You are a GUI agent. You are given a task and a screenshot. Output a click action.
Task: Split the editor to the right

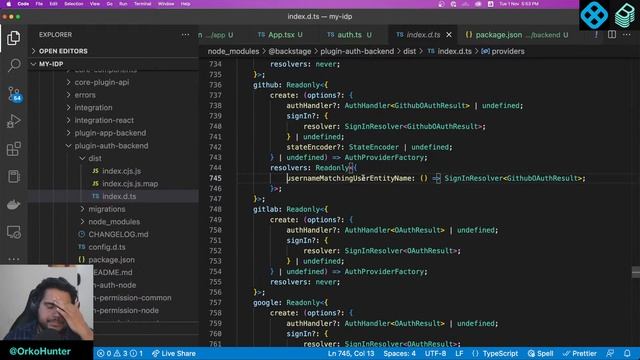pos(611,35)
